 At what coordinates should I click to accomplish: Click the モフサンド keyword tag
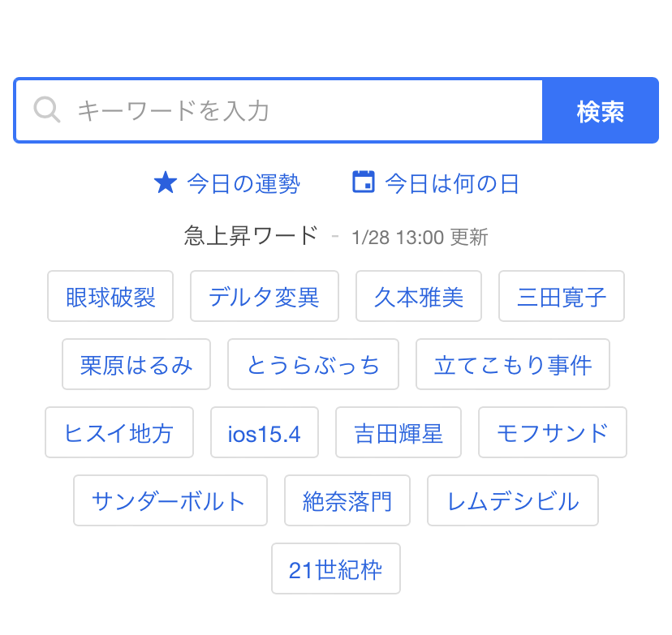[x=553, y=433]
